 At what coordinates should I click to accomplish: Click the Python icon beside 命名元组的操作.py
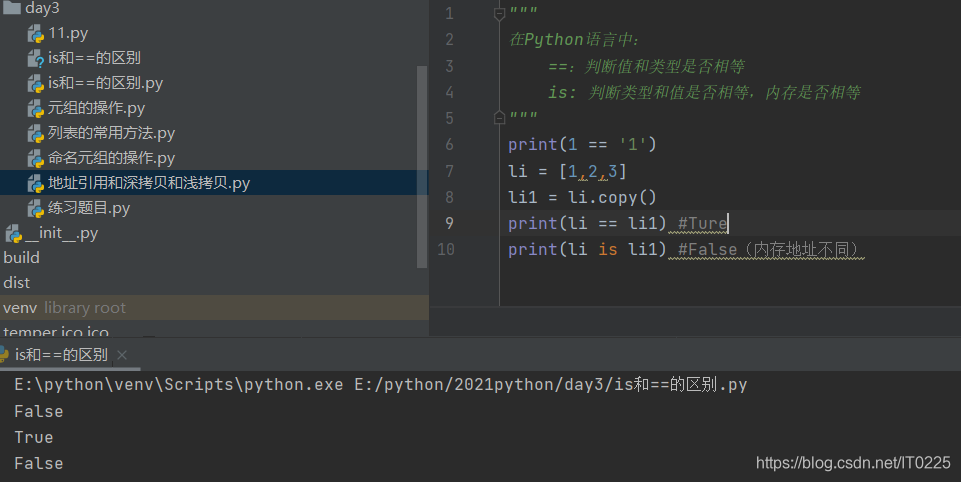click(x=36, y=159)
